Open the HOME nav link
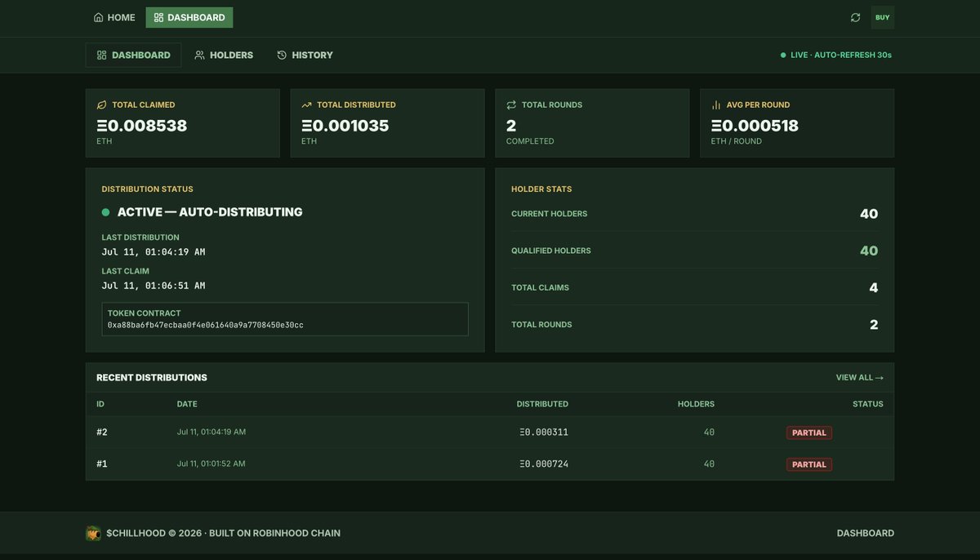This screenshot has height=560, width=980. (x=114, y=17)
